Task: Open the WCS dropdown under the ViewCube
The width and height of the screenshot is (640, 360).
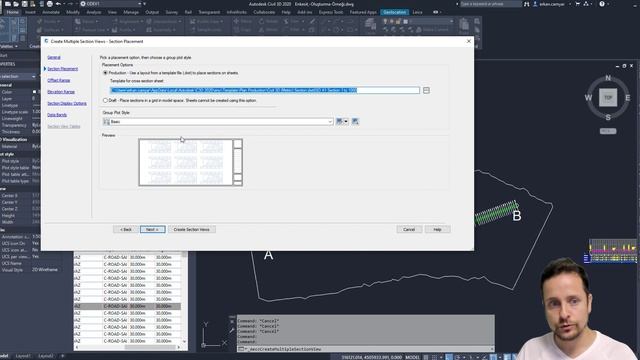Action: click(608, 131)
